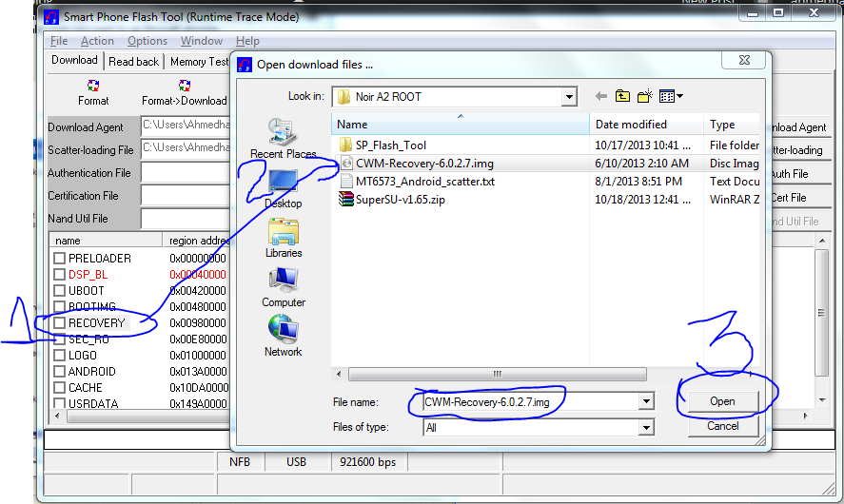
Task: Click the dialog horizontal scrollbar thumb
Action: [x=498, y=374]
